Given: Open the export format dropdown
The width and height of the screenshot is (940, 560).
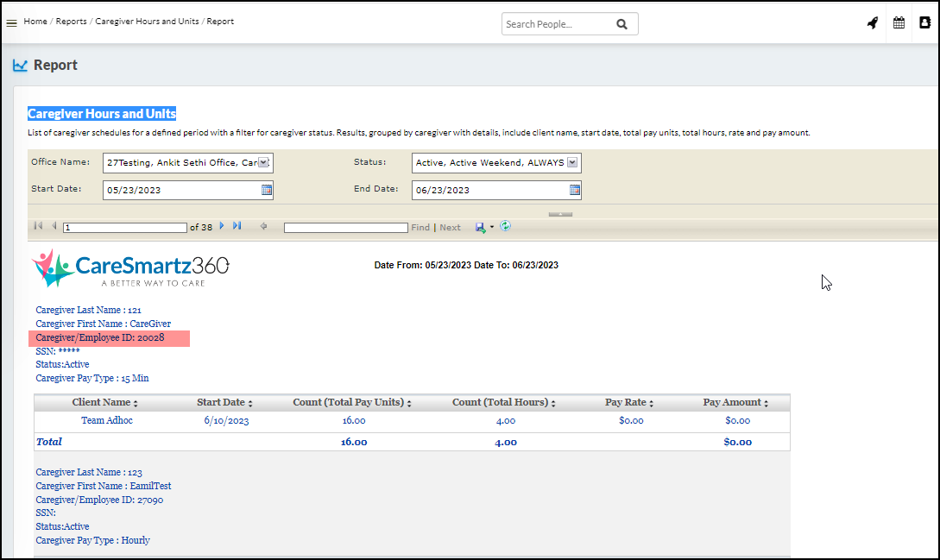Looking at the screenshot, I should (x=491, y=227).
